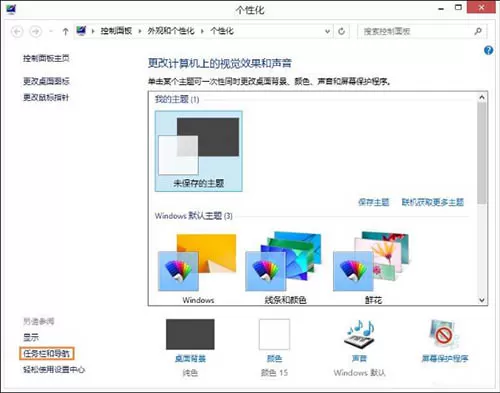Open 控制面板主页 link
This screenshot has height=393, width=500.
point(46,58)
